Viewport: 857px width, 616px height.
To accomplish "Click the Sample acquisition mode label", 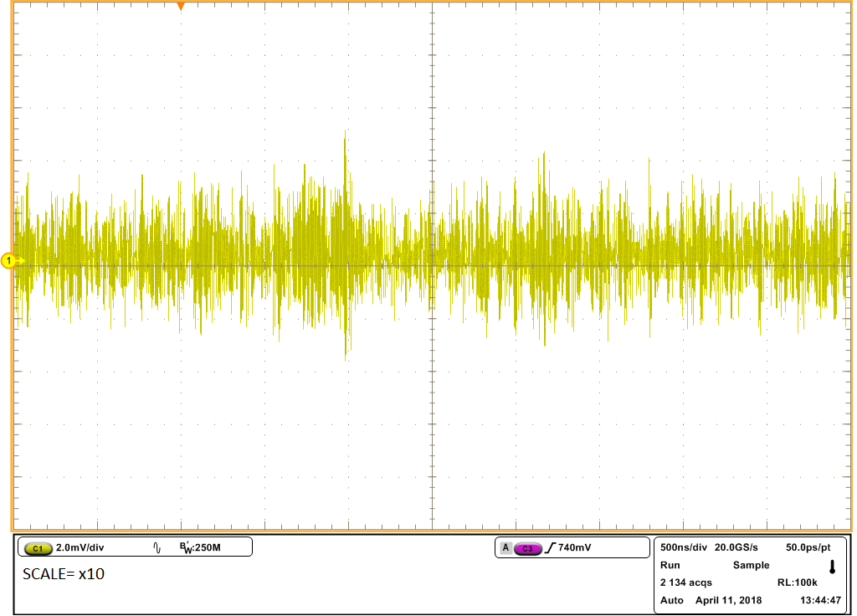I will pos(751,565).
